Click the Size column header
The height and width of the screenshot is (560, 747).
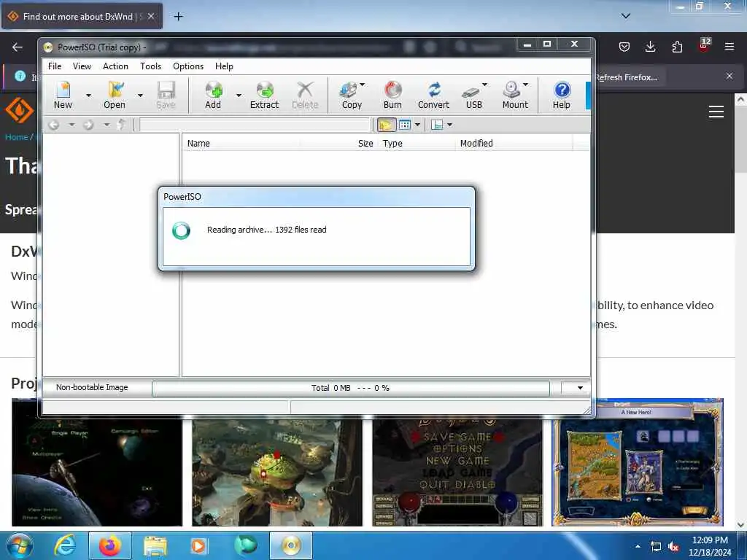pos(338,144)
